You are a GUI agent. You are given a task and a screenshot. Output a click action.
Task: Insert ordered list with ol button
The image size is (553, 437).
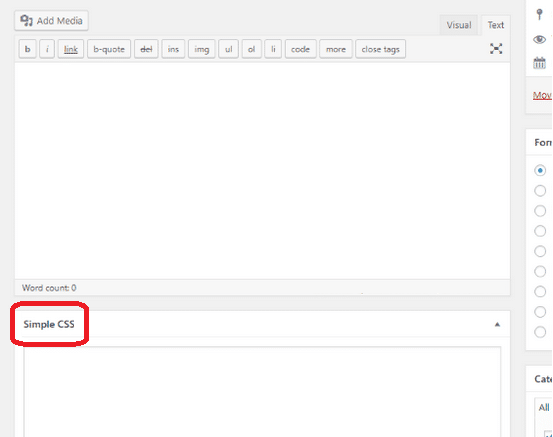(251, 49)
